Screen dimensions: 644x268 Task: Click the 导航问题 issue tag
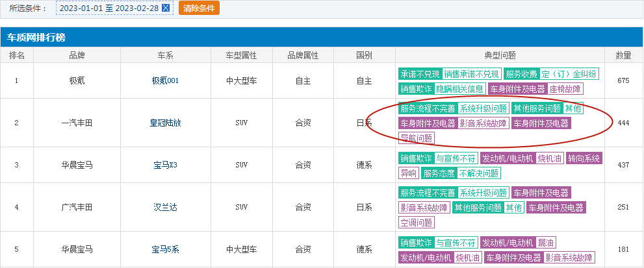[x=416, y=138]
